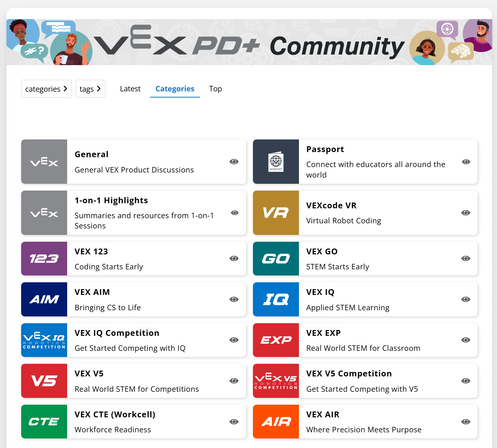Image resolution: width=497 pixels, height=448 pixels.
Task: Open the General category title link
Action: coord(92,154)
